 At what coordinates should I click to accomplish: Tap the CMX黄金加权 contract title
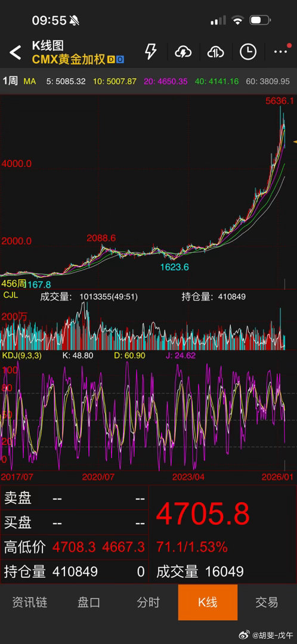pyautogui.click(x=69, y=59)
